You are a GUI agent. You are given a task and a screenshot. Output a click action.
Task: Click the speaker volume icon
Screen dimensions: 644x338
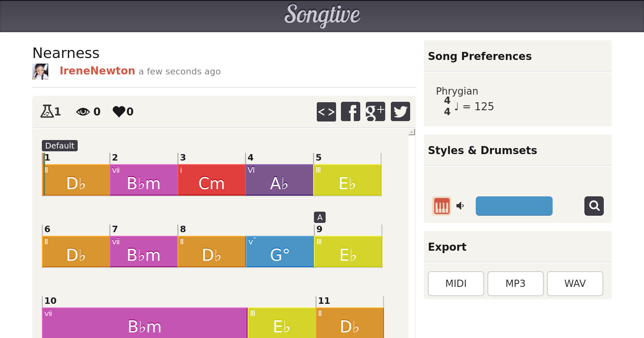click(460, 206)
